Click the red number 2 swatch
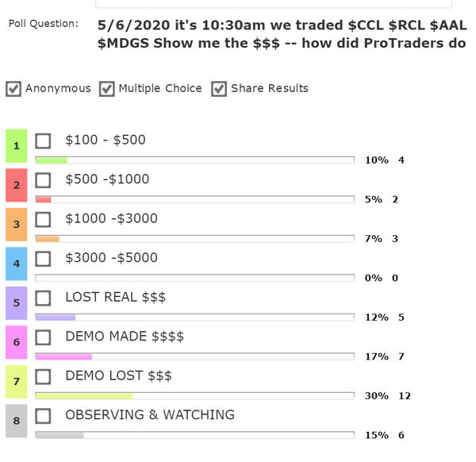The image size is (476, 462). [17, 185]
